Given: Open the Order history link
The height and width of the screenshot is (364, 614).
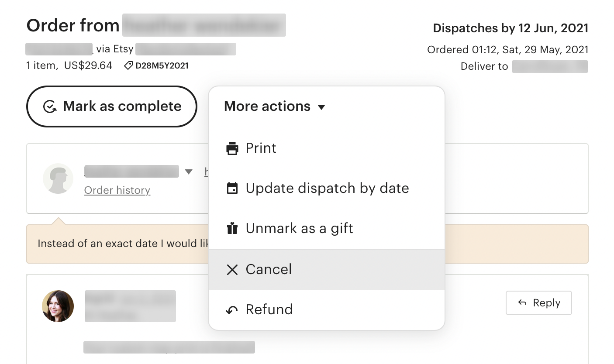Looking at the screenshot, I should (x=117, y=190).
